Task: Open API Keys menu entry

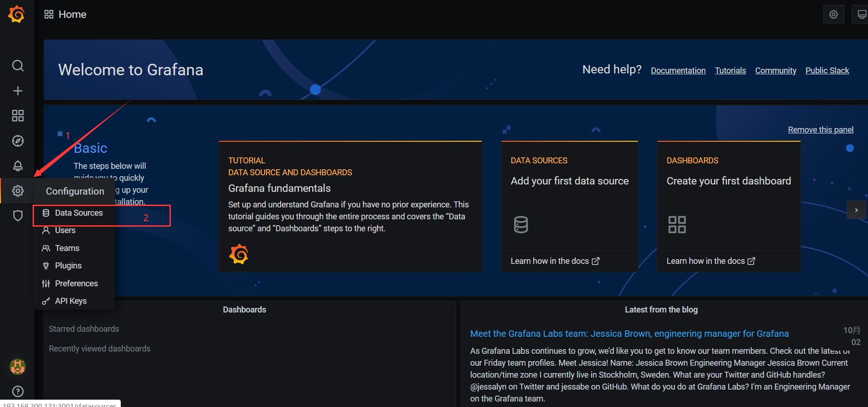Action: 71,301
